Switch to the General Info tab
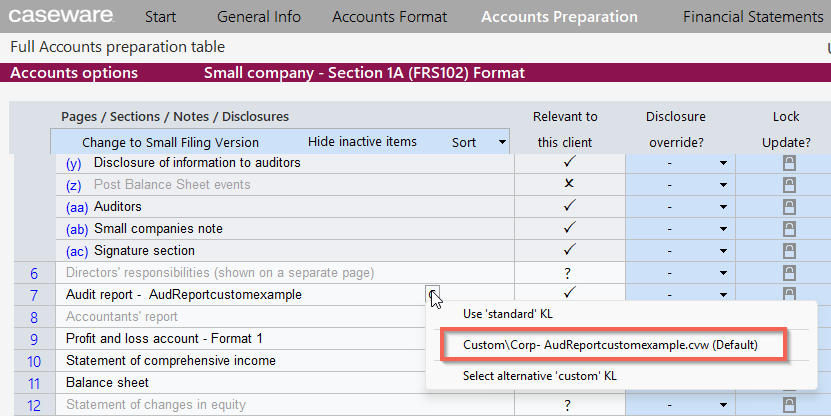The image size is (831, 416). (x=259, y=16)
